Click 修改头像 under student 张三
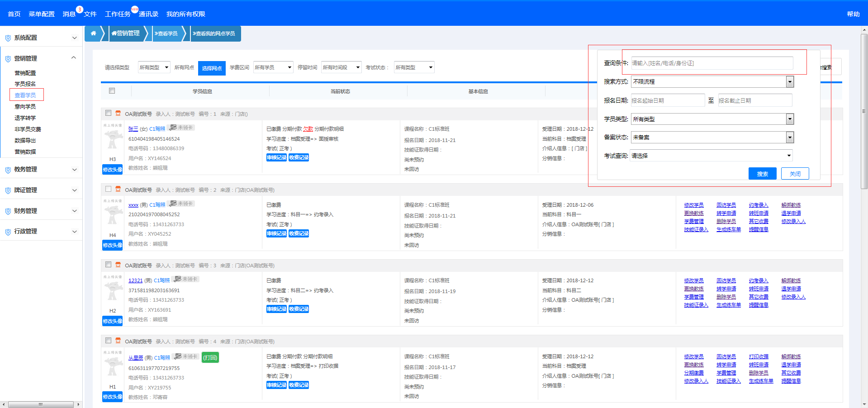 point(113,170)
